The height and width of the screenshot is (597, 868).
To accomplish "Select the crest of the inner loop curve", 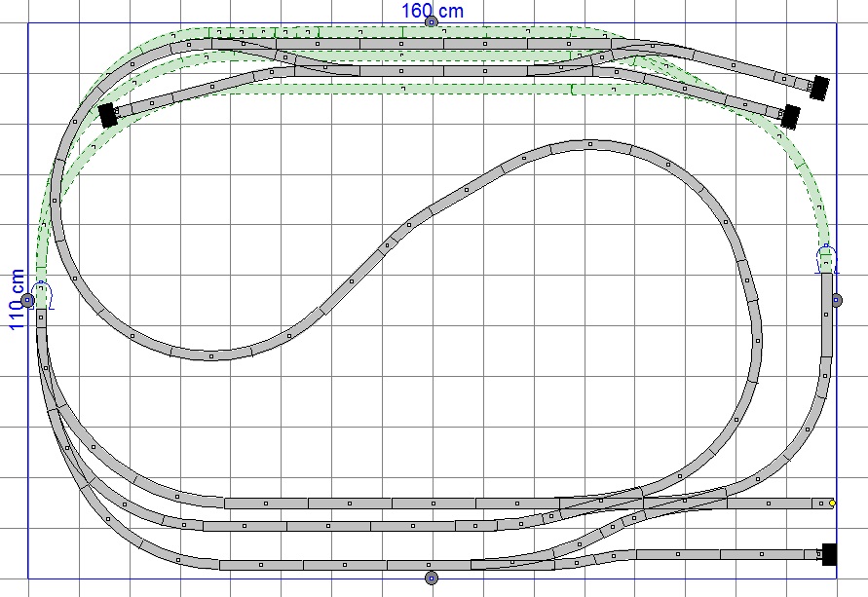I will point(589,145).
